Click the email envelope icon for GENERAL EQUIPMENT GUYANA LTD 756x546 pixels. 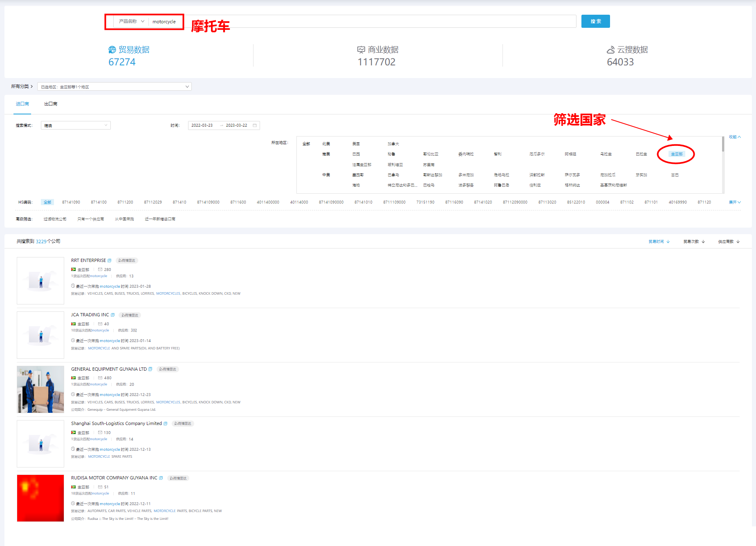coord(100,378)
